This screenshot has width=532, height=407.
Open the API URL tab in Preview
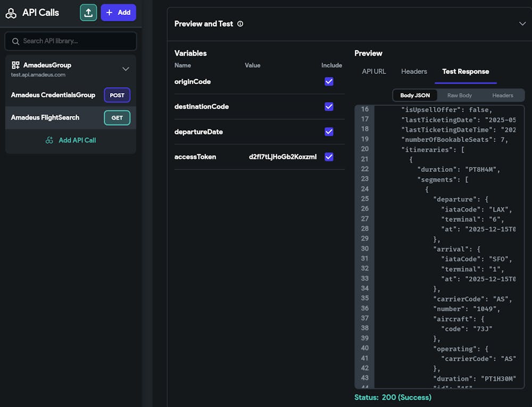click(374, 71)
